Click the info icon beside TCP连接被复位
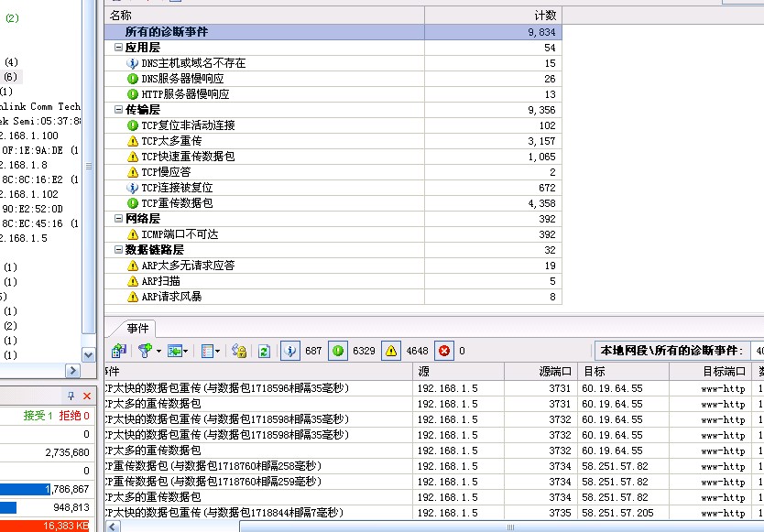 coord(133,188)
